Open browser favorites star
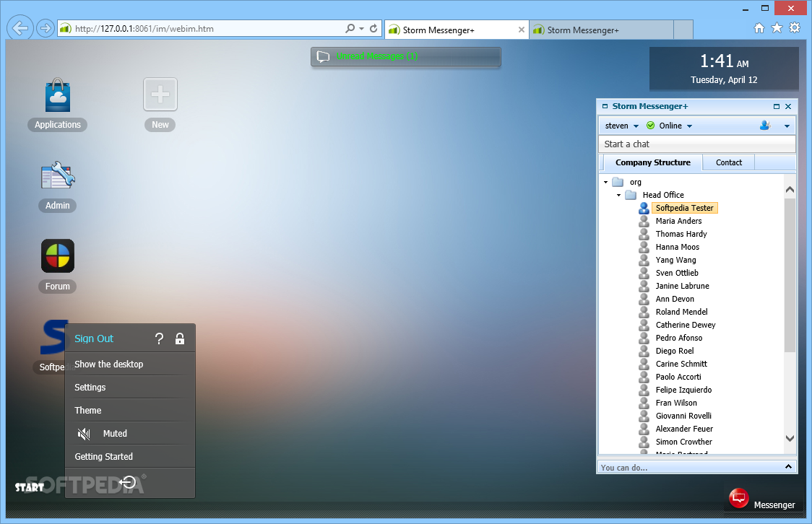812x524 pixels. (x=777, y=28)
